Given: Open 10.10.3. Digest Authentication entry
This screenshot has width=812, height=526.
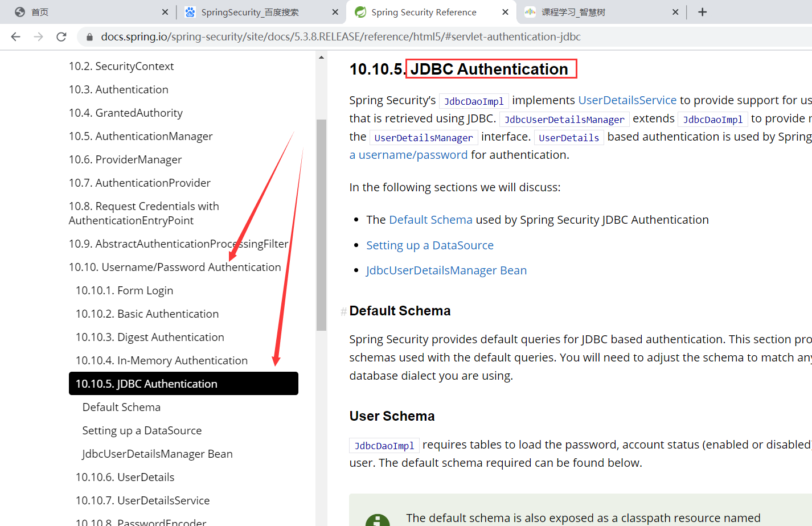Looking at the screenshot, I should coord(150,337).
